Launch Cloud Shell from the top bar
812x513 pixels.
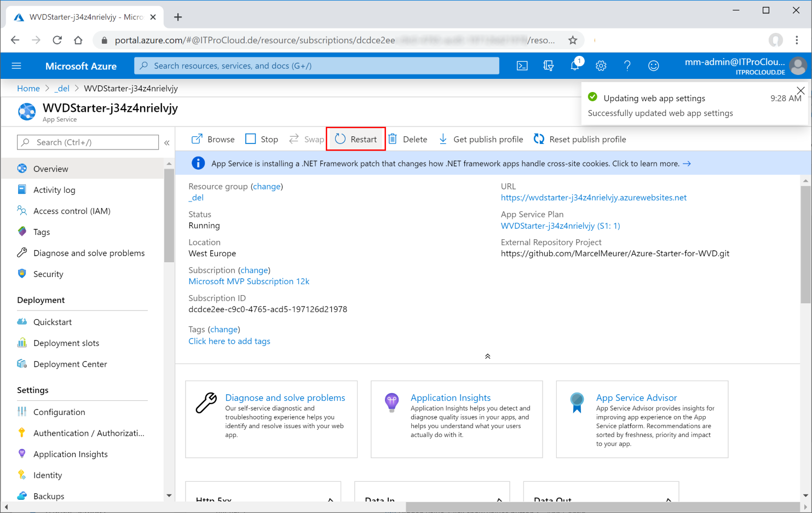click(x=522, y=66)
